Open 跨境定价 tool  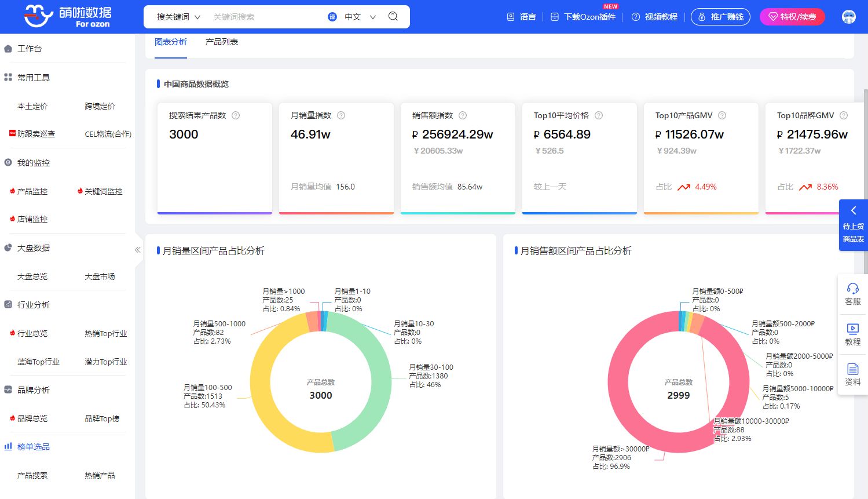100,106
